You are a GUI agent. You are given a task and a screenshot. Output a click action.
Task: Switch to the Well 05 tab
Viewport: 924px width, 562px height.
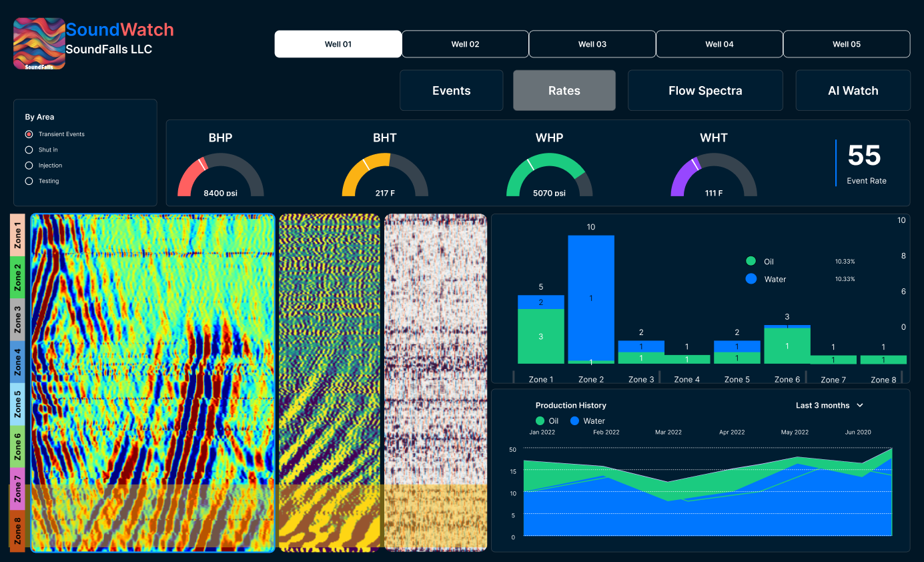(x=847, y=44)
